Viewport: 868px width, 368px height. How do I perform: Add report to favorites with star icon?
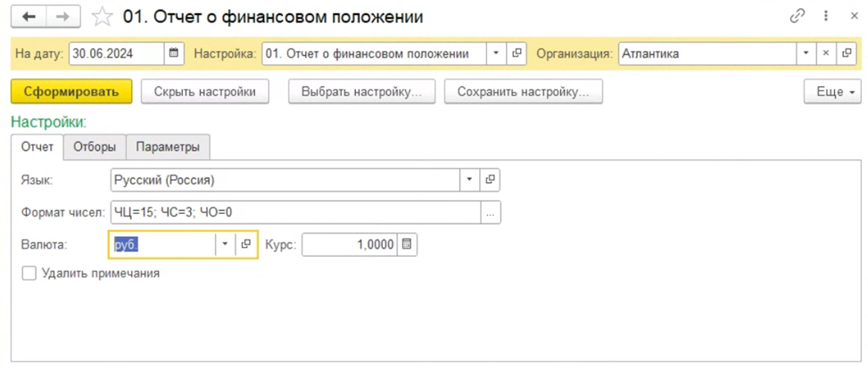(103, 17)
